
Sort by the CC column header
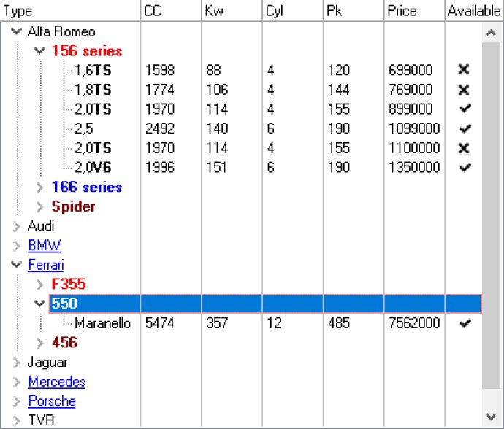tap(171, 11)
